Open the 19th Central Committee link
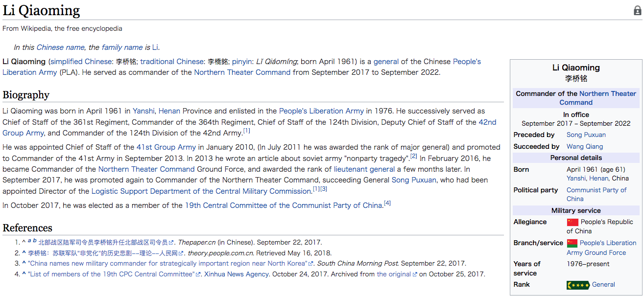This screenshot has height=296, width=644. coord(283,205)
